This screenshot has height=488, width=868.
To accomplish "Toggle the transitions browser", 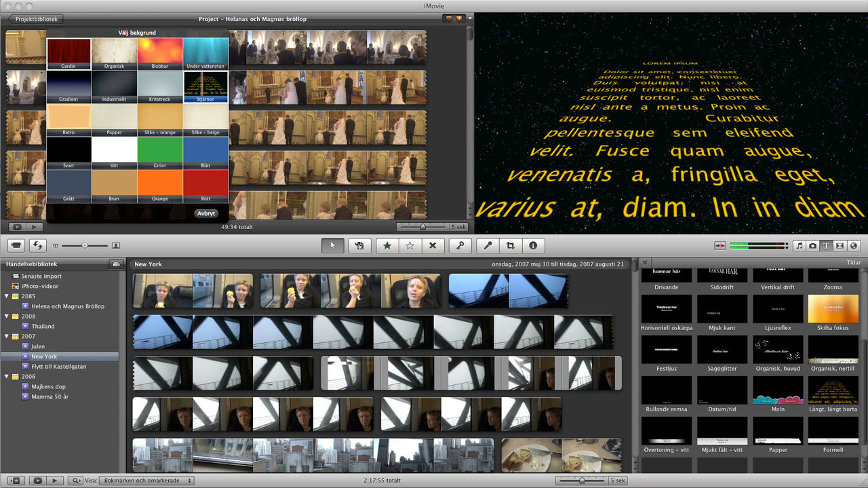I will (840, 245).
